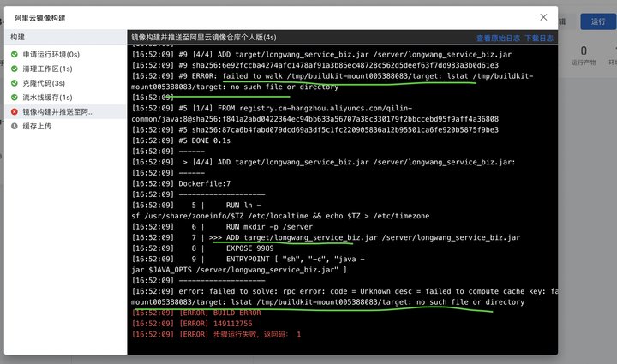Click the RUN mkdir -p /server line

222,227
